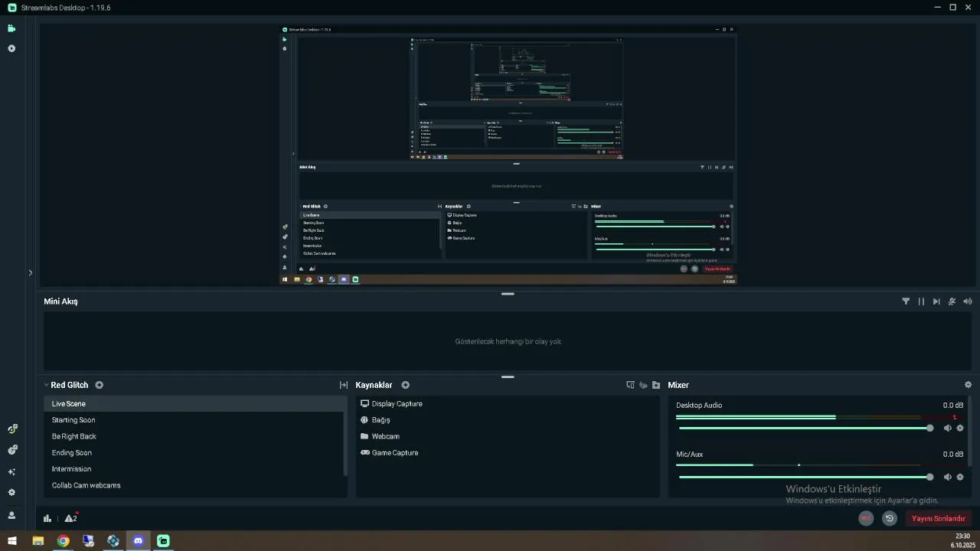Select the Intermission scene
This screenshot has width=980, height=551.
[x=193, y=469]
